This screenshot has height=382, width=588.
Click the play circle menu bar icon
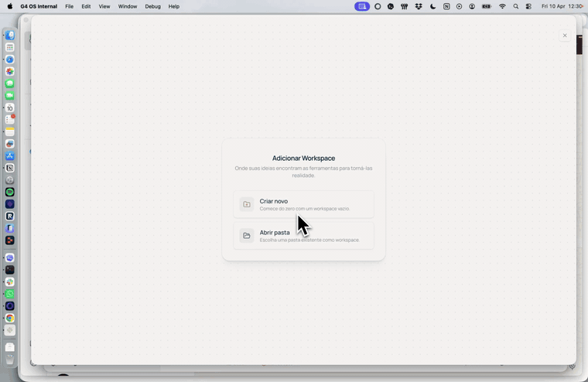pos(459,6)
